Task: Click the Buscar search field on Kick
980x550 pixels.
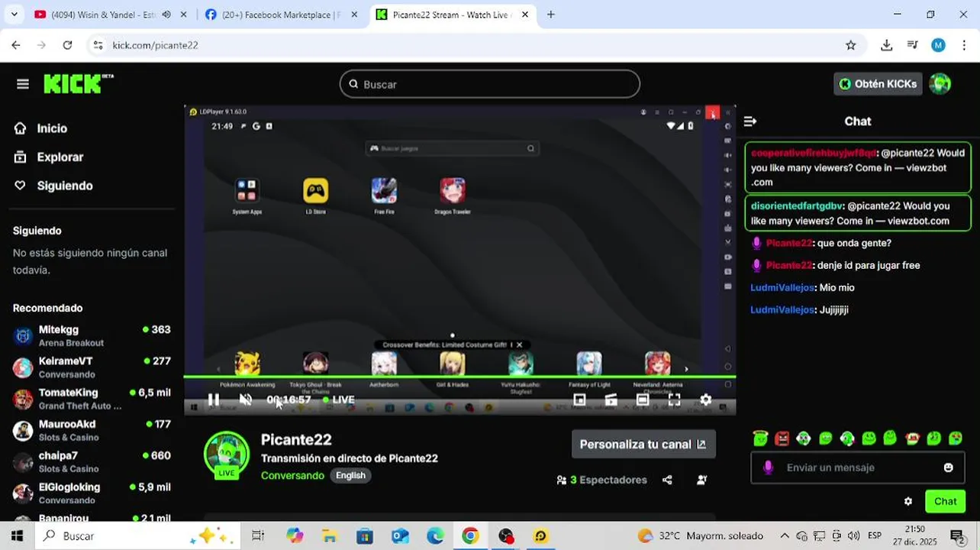Action: click(x=489, y=84)
